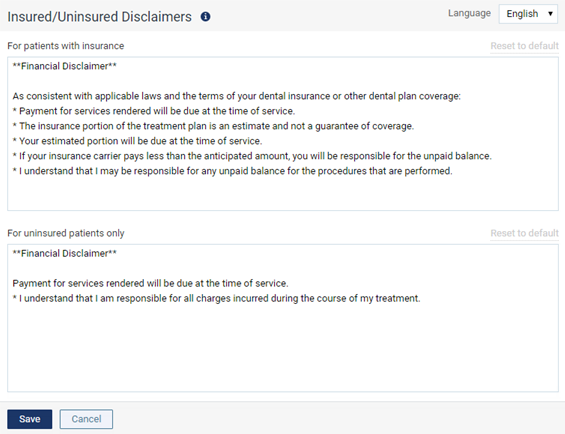Expand the arrow on the English selector
This screenshot has height=434, width=565.
click(550, 14)
